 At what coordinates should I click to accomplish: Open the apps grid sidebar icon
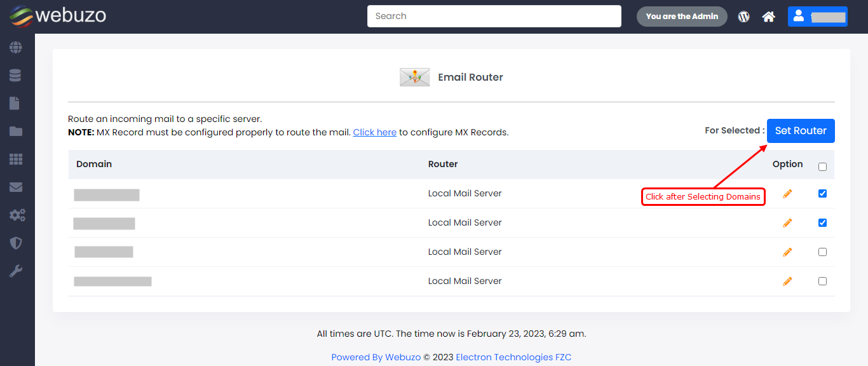pos(16,159)
